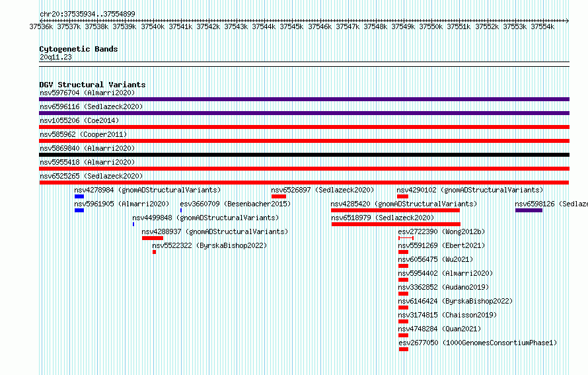Open nsv6146424 (ByrskaBishop2022) label
The width and height of the screenshot is (588, 375).
tap(455, 301)
